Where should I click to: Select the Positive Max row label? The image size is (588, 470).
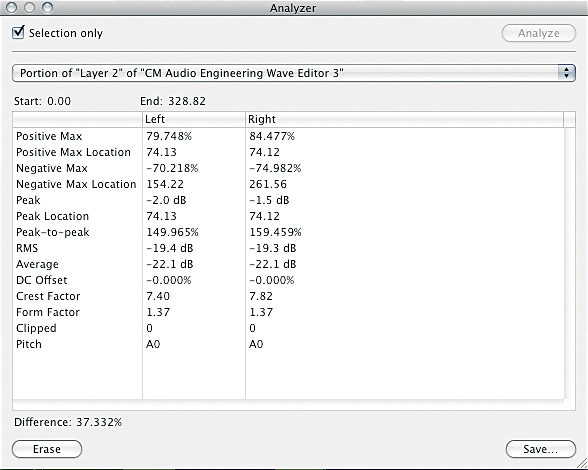pos(49,136)
